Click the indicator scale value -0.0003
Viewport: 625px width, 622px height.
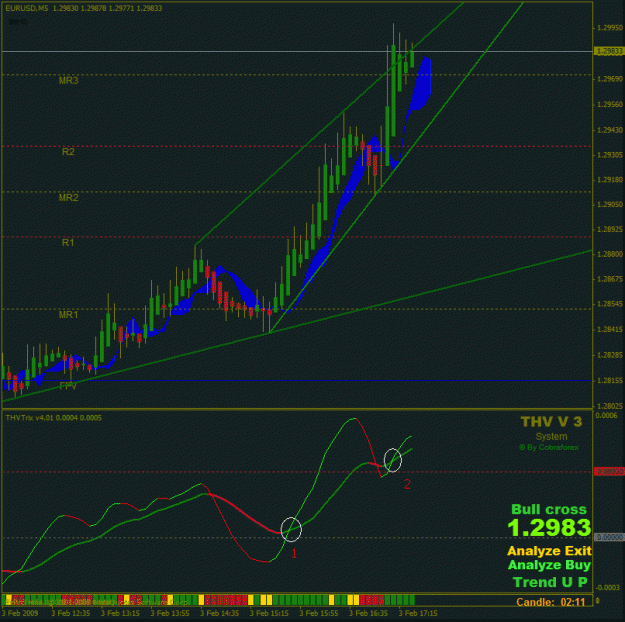click(x=607, y=587)
